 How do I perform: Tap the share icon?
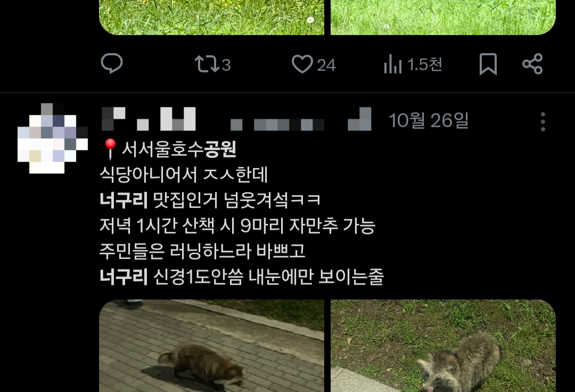pos(532,64)
